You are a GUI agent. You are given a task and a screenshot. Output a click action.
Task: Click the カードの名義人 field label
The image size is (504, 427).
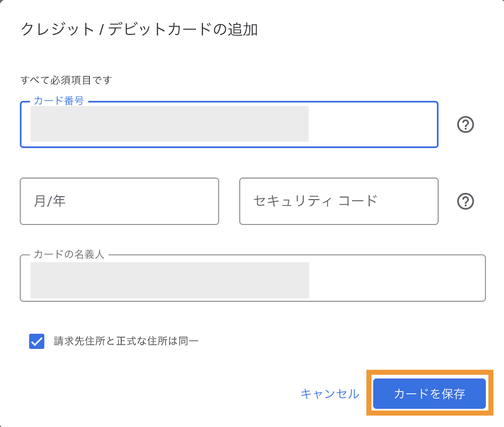(69, 254)
